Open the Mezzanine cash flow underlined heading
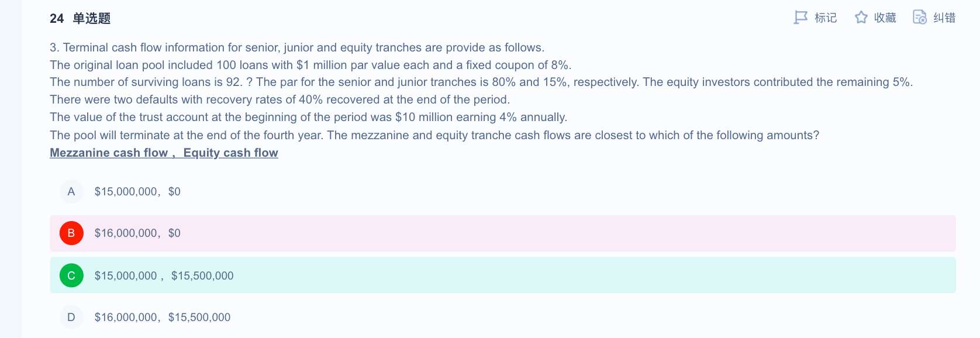Image resolution: width=980 pixels, height=338 pixels. [x=109, y=153]
